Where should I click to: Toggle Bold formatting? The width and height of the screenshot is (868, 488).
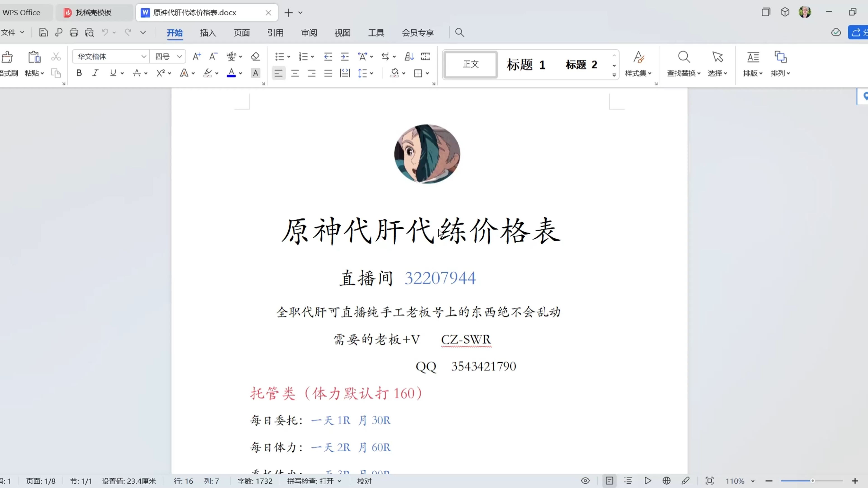pyautogui.click(x=79, y=73)
